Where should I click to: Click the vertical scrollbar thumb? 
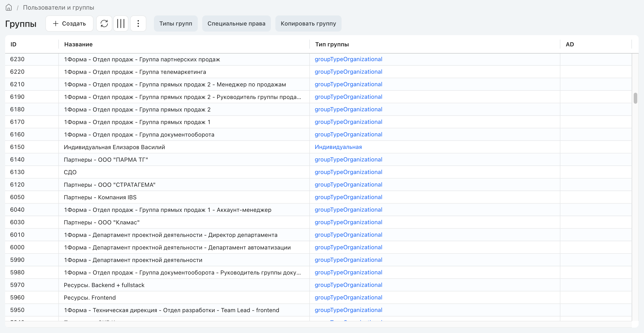635,98
